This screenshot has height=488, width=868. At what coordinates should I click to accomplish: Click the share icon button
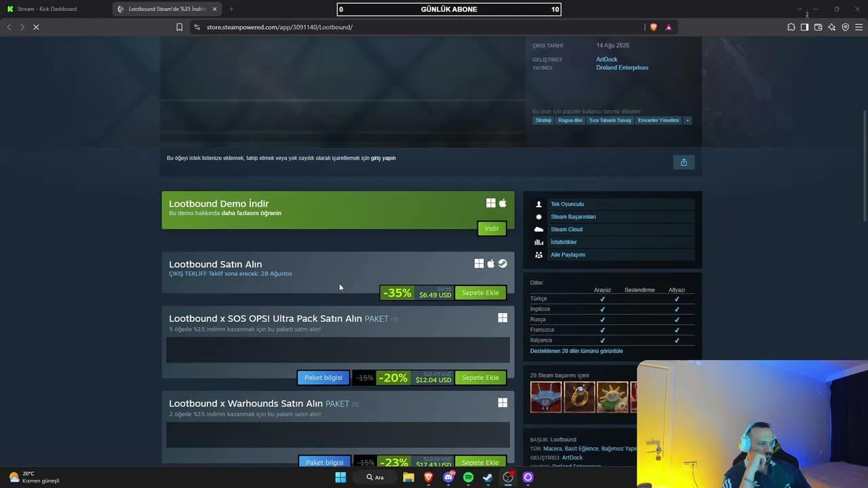pyautogui.click(x=684, y=162)
